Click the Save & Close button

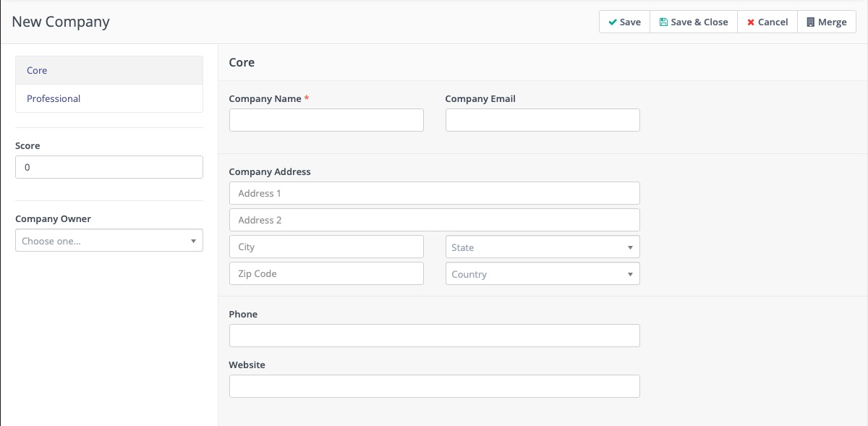[x=693, y=22]
